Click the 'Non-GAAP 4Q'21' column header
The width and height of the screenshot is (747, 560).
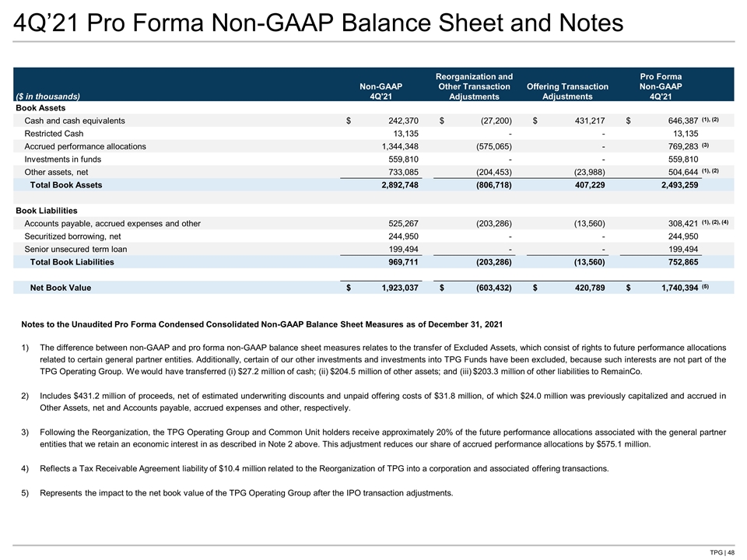point(381,91)
